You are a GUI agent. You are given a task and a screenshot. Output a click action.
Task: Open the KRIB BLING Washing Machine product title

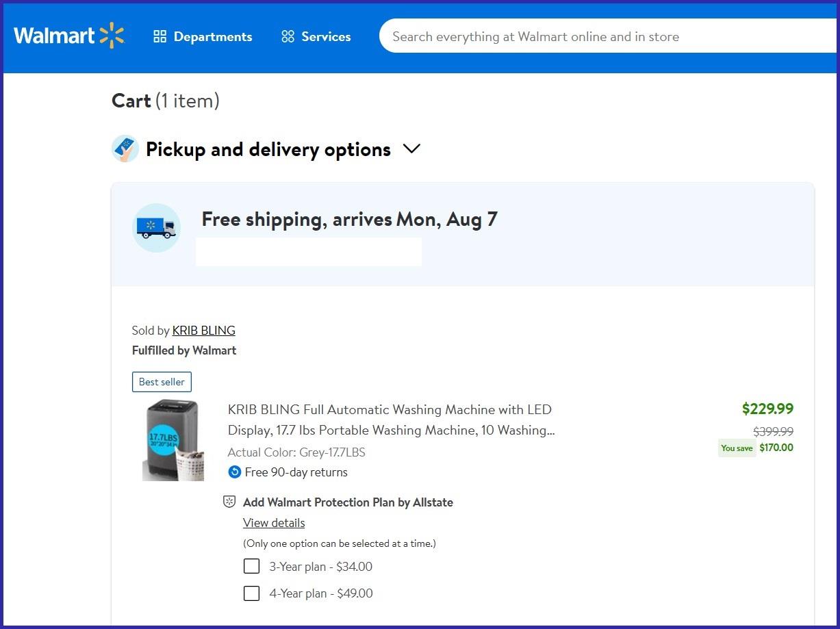coord(391,420)
